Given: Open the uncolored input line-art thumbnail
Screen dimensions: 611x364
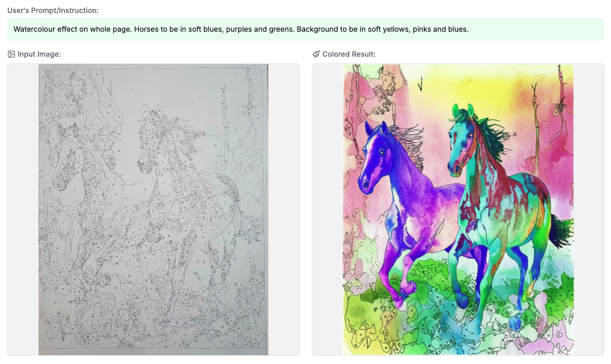Looking at the screenshot, I should point(153,210).
